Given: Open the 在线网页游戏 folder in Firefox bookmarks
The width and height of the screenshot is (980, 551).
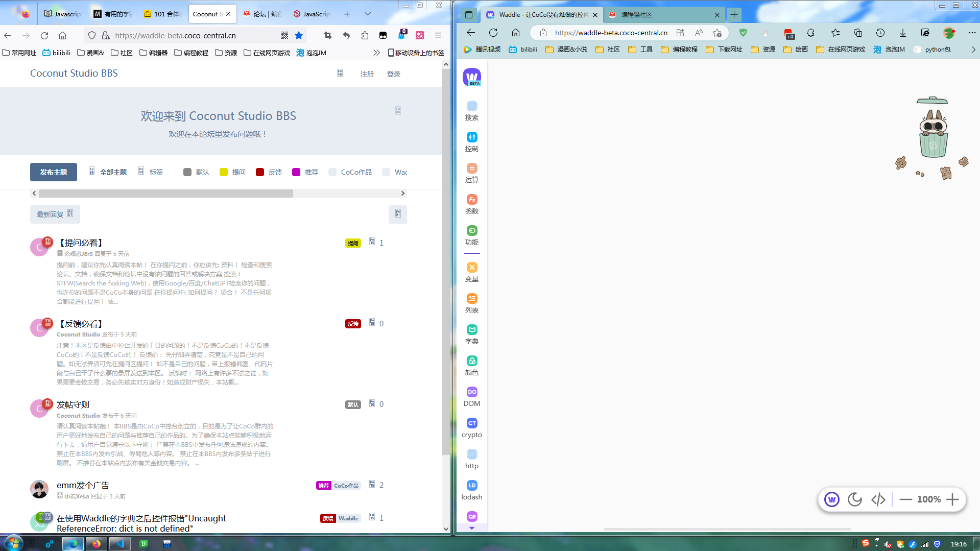Looking at the screenshot, I should [267, 53].
